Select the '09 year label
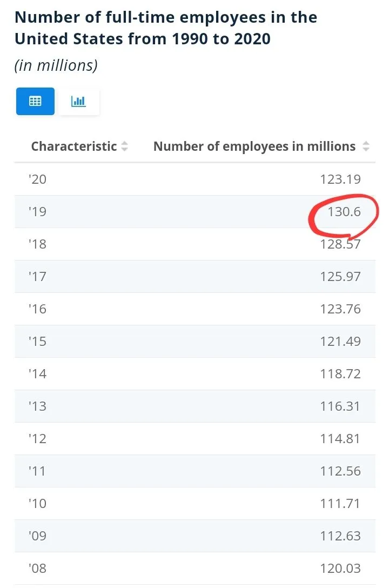 [x=38, y=536]
